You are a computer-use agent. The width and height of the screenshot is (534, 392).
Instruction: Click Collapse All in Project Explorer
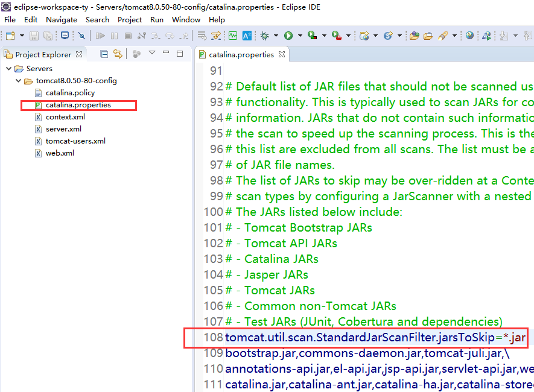104,54
